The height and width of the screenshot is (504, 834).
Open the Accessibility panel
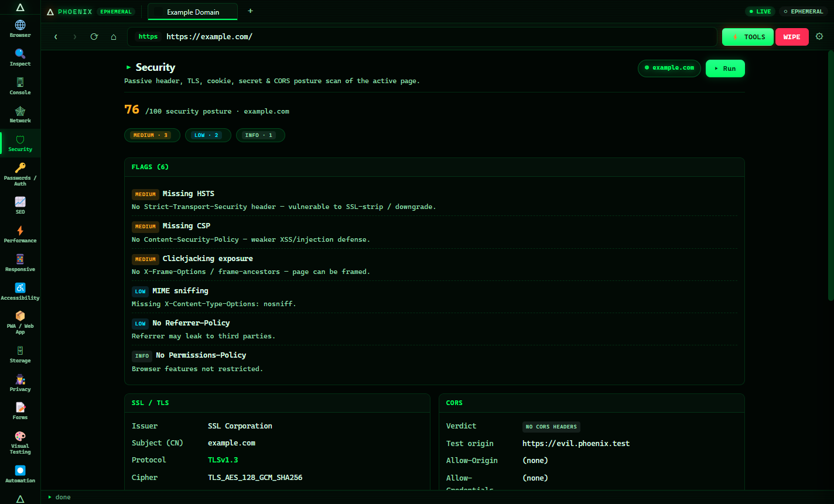tap(20, 292)
